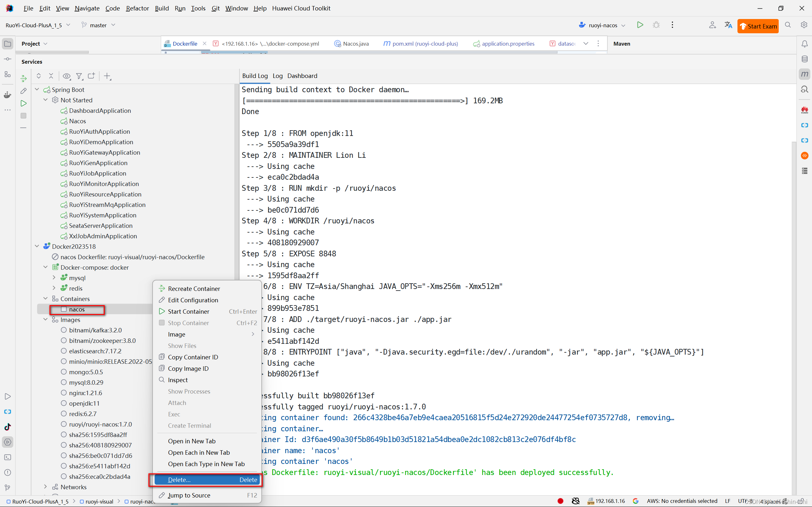Click the Inspect option in context menu

178,380
